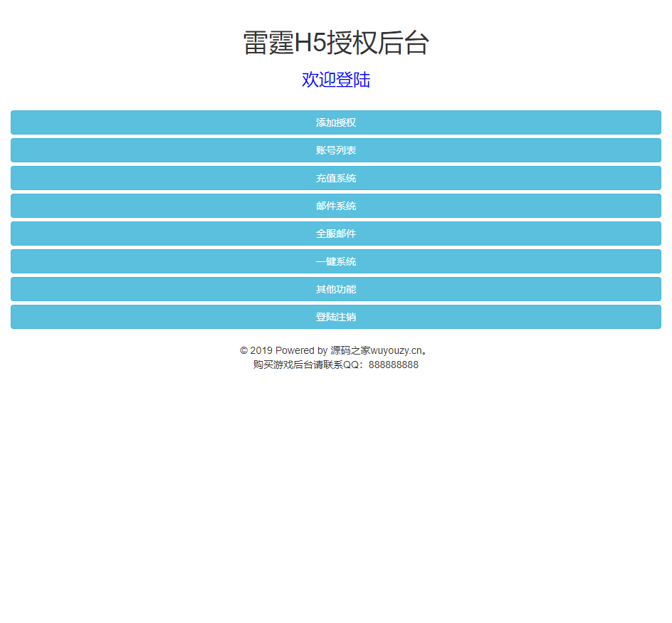The width and height of the screenshot is (672, 623).
Task: Click the 其他功能 button
Action: click(335, 289)
